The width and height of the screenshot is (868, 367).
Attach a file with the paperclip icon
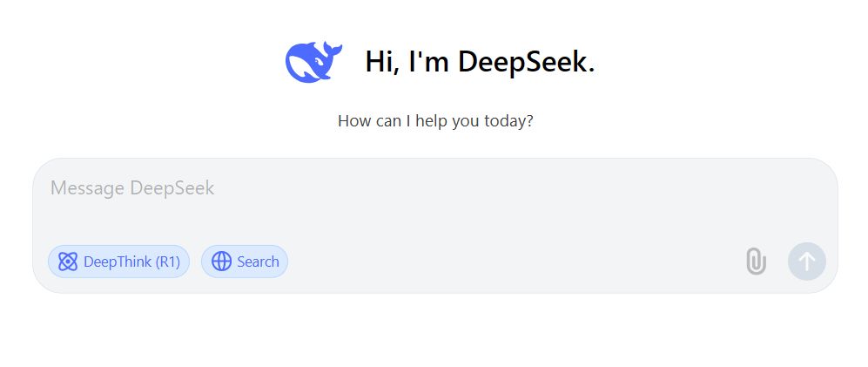point(756,262)
